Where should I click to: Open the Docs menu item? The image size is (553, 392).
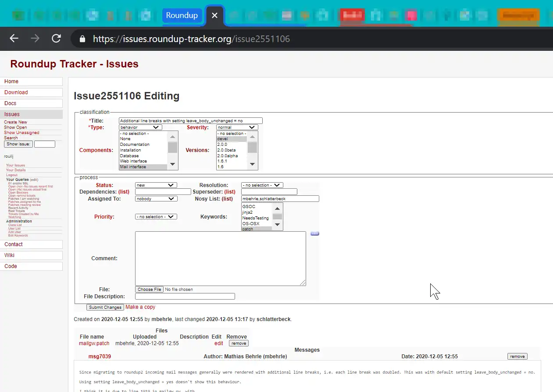pyautogui.click(x=31, y=103)
